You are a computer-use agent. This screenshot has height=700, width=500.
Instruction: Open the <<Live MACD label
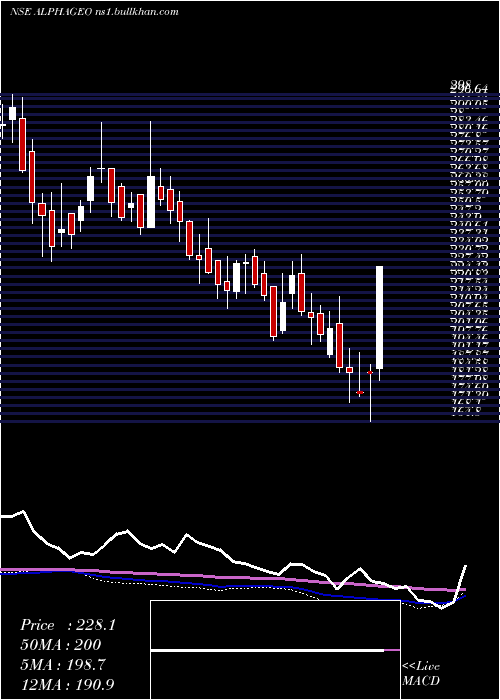[421, 674]
